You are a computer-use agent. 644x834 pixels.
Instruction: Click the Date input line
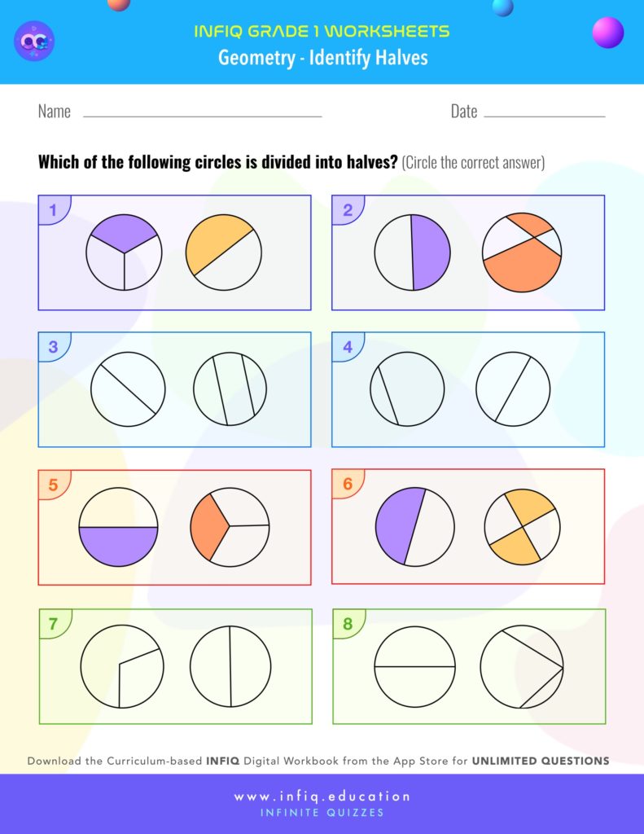coord(544,115)
